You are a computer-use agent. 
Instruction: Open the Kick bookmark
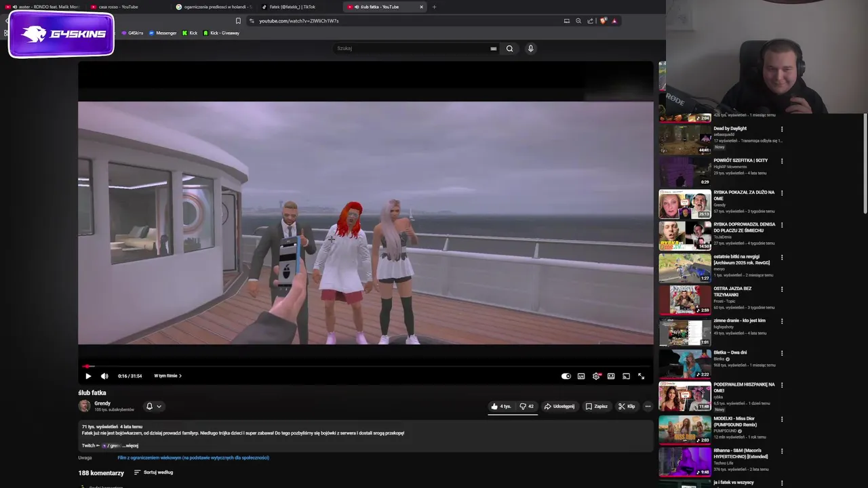coord(190,33)
